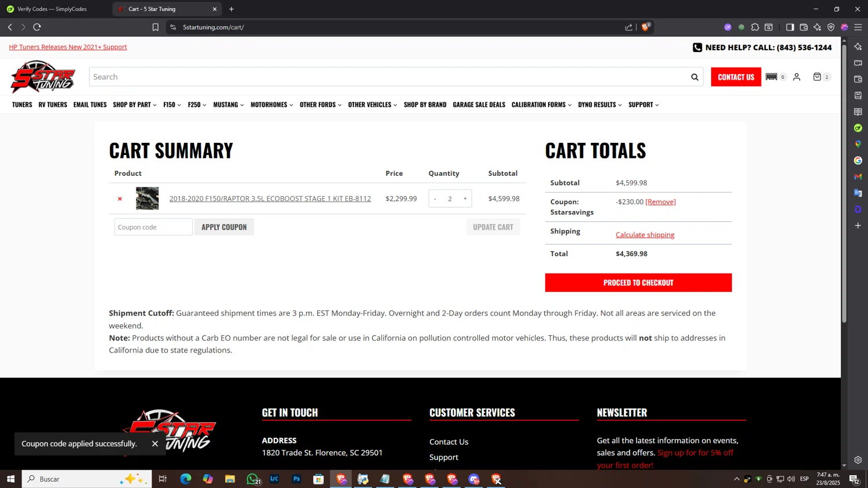The height and width of the screenshot is (488, 868).
Task: Open footer Contact Us link
Action: click(x=449, y=442)
